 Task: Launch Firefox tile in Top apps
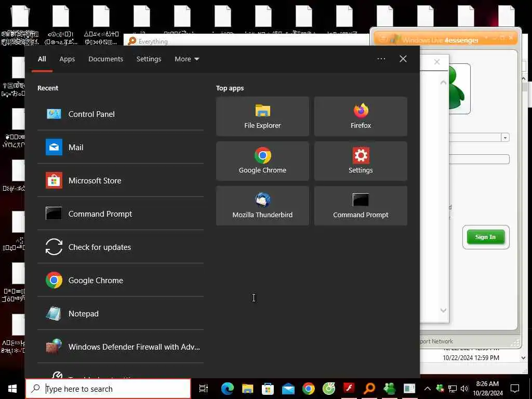tap(361, 116)
